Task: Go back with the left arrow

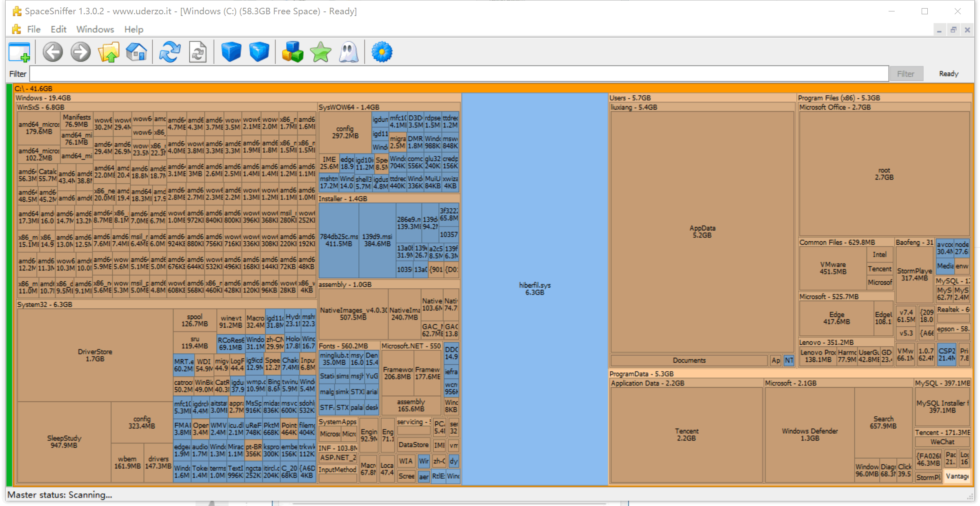Action: tap(53, 52)
